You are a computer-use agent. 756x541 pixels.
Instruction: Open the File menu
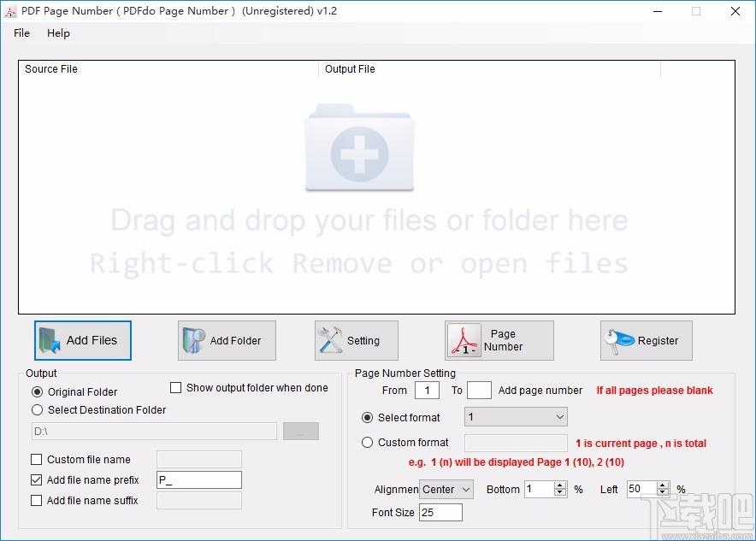pyautogui.click(x=21, y=33)
